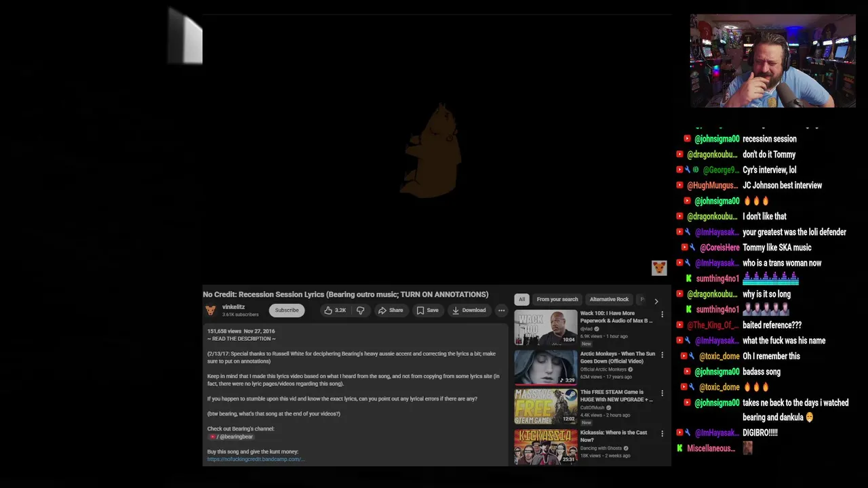Click chat message DIGIBRO!!!!
Image resolution: width=868 pixels, height=488 pixels.
(x=760, y=432)
